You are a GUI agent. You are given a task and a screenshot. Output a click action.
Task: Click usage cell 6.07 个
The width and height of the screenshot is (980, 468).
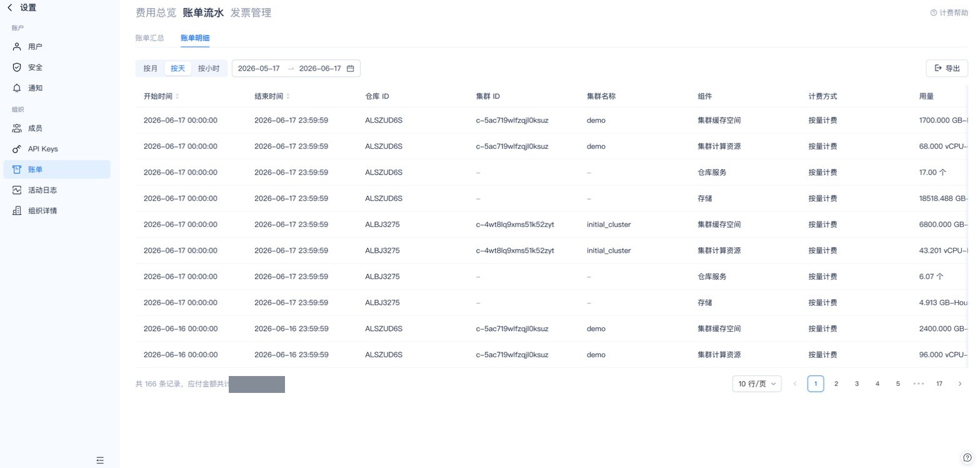pos(931,277)
